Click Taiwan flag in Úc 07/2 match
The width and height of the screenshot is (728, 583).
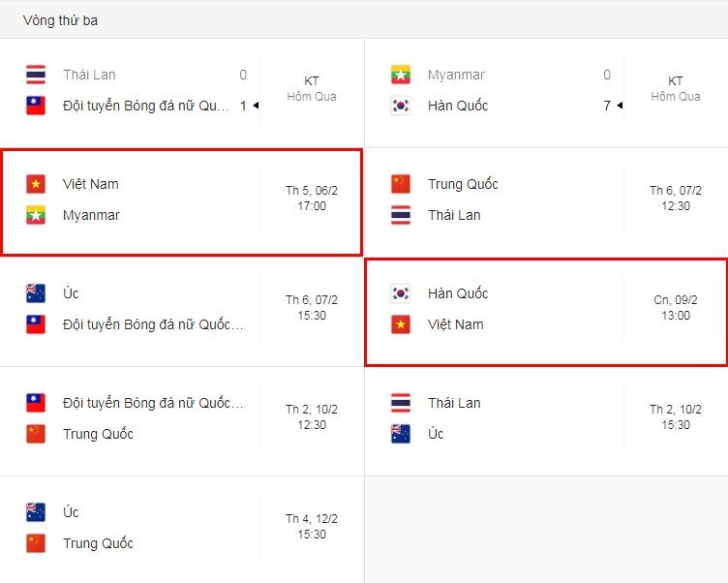tap(36, 324)
